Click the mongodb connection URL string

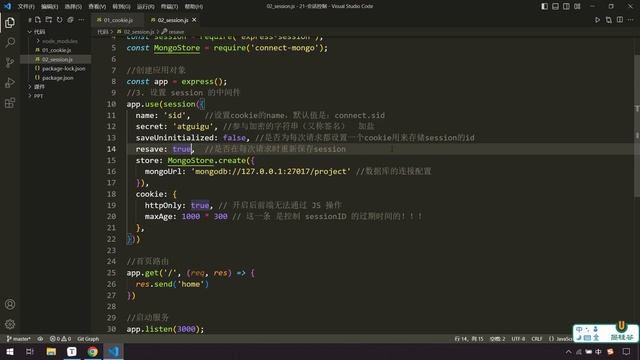pyautogui.click(x=271, y=171)
